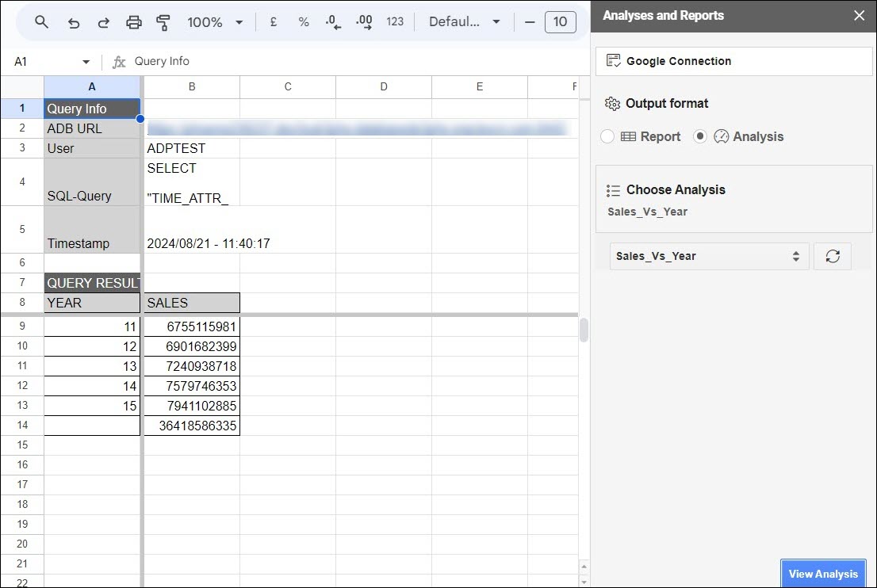
Task: Open the zoom 100% dropdown
Action: (216, 22)
